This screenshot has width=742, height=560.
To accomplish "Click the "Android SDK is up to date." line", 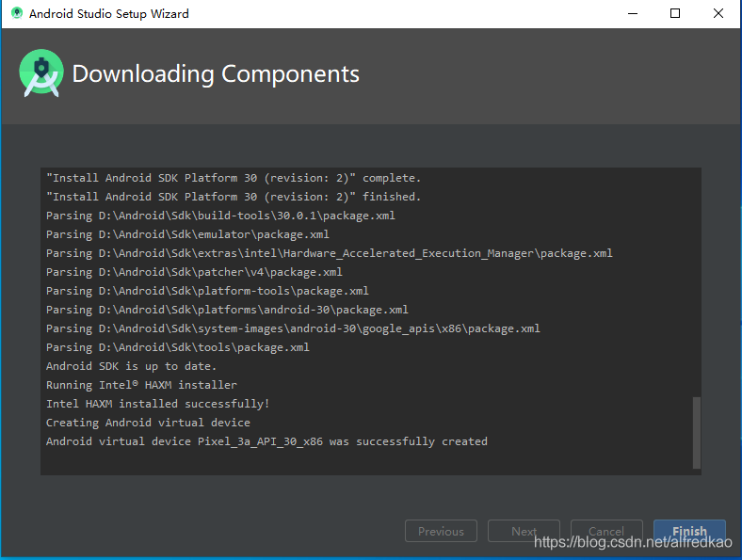I will [x=131, y=366].
